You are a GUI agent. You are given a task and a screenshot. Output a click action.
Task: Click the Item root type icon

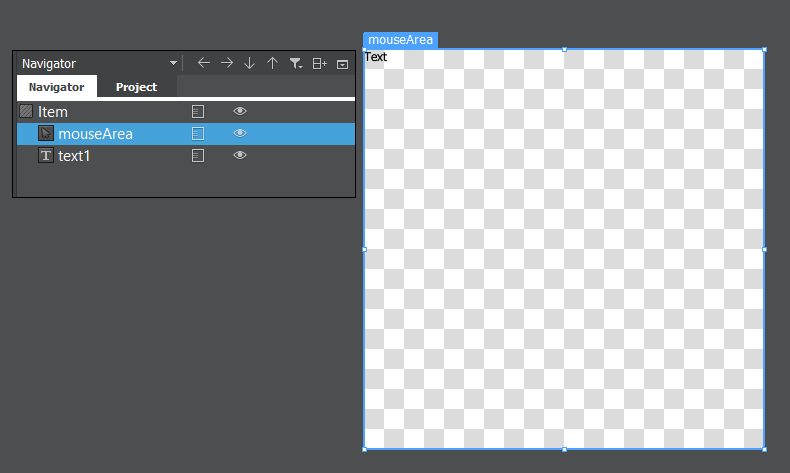coord(26,111)
